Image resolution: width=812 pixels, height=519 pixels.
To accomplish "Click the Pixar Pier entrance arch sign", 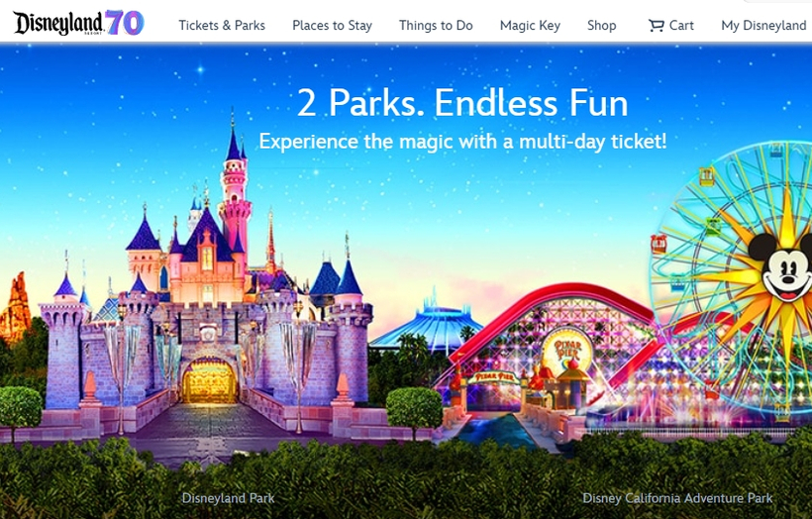I will point(494,377).
